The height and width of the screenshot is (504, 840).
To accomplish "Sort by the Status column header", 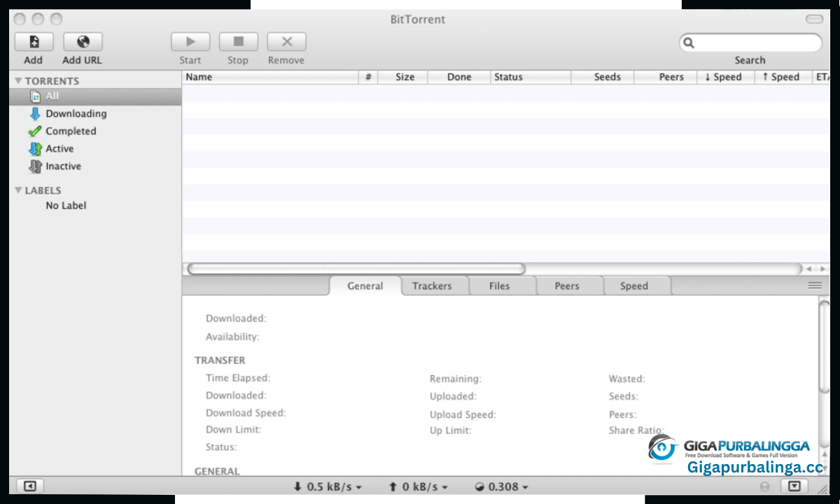I will (x=531, y=77).
